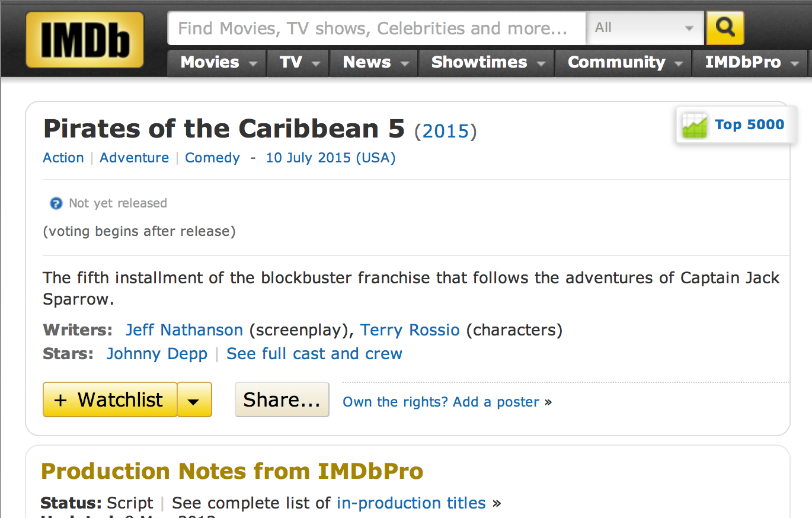Open the Movies menu
Viewport: 812px width, 518px height.
click(216, 62)
